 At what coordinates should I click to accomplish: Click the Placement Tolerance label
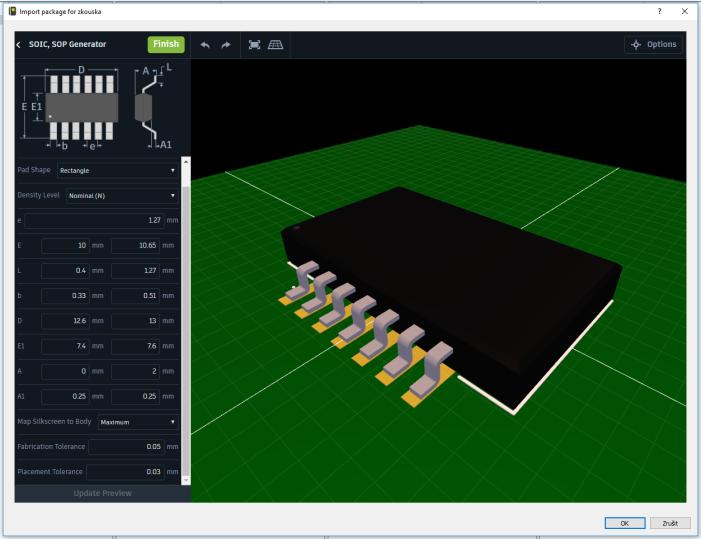tap(50, 472)
